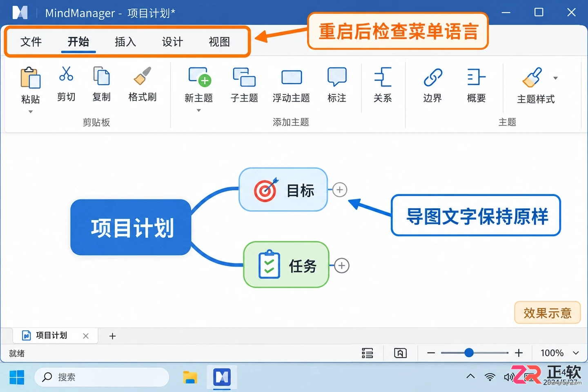Select the 目标 topic node
The width and height of the screenshot is (588, 392).
(283, 190)
